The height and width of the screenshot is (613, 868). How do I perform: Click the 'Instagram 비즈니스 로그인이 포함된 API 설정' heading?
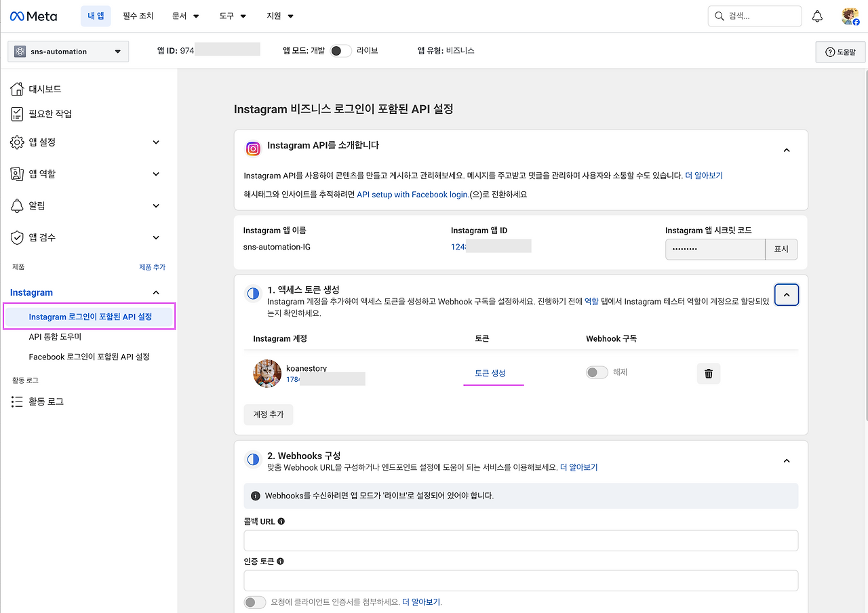coord(343,108)
